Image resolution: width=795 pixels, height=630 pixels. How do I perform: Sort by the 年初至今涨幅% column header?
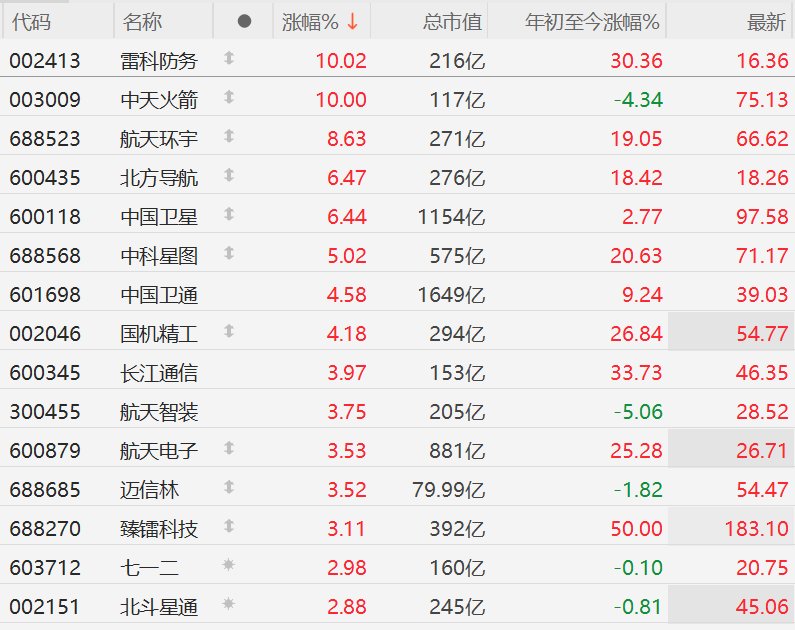click(x=592, y=22)
